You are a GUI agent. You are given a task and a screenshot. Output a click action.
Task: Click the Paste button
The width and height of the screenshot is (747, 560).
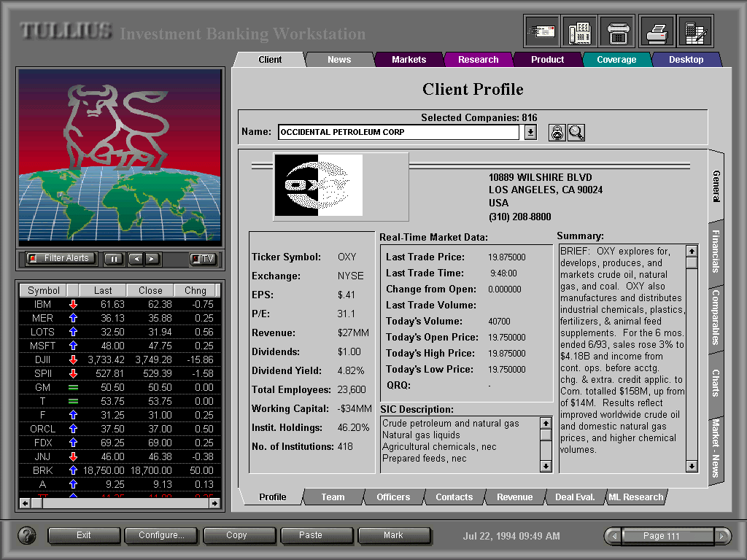click(317, 535)
